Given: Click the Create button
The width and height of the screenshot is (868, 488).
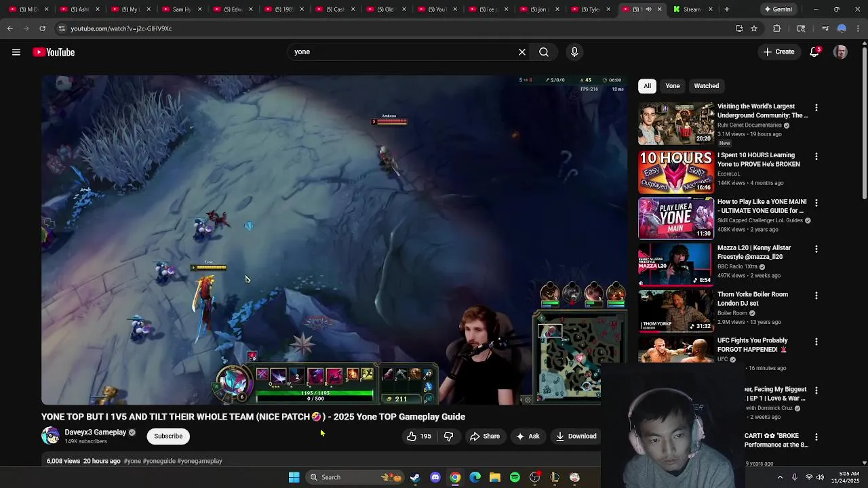Looking at the screenshot, I should point(778,52).
